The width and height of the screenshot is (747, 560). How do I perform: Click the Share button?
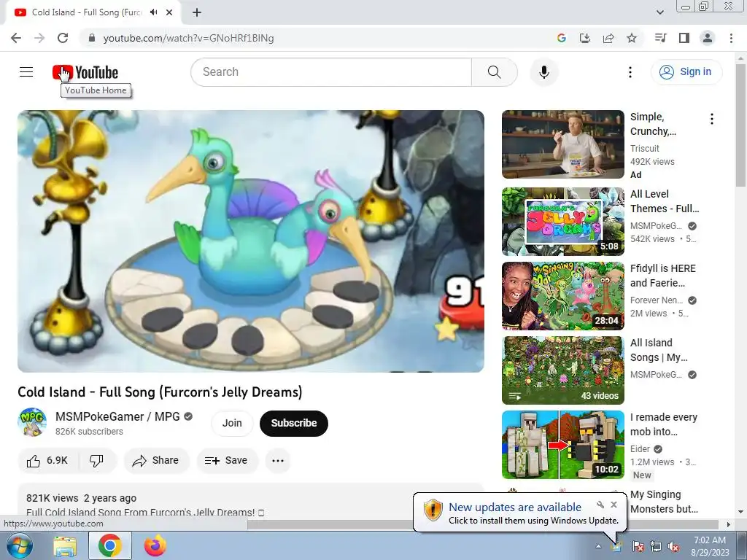click(x=156, y=461)
